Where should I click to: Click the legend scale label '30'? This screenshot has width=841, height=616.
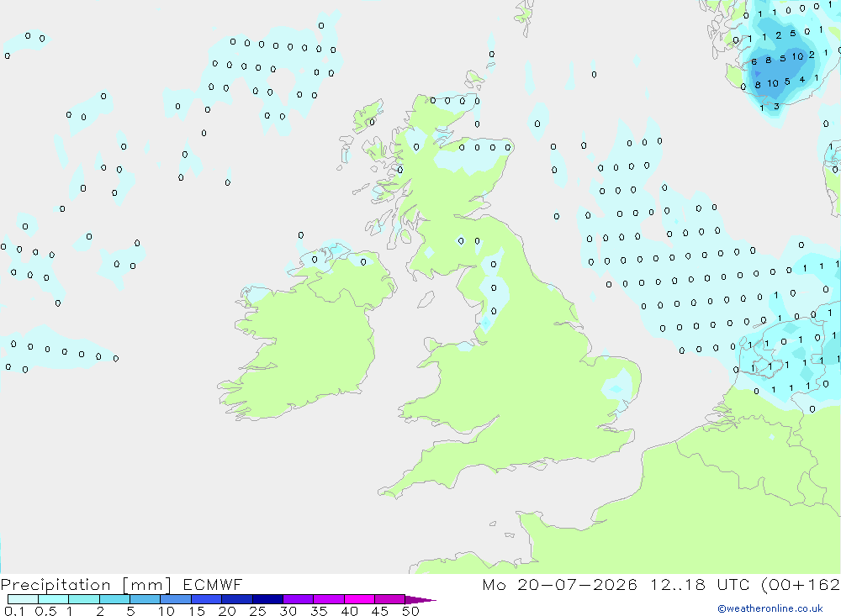[x=288, y=611]
